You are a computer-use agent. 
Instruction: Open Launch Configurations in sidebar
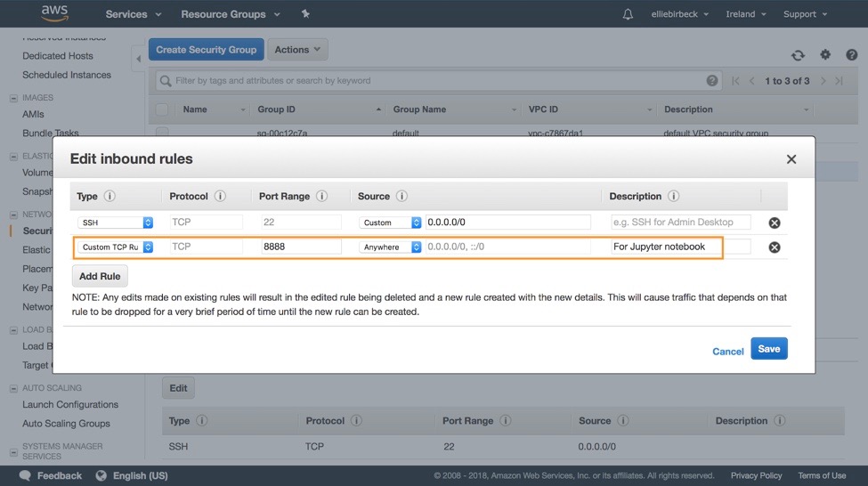click(70, 405)
